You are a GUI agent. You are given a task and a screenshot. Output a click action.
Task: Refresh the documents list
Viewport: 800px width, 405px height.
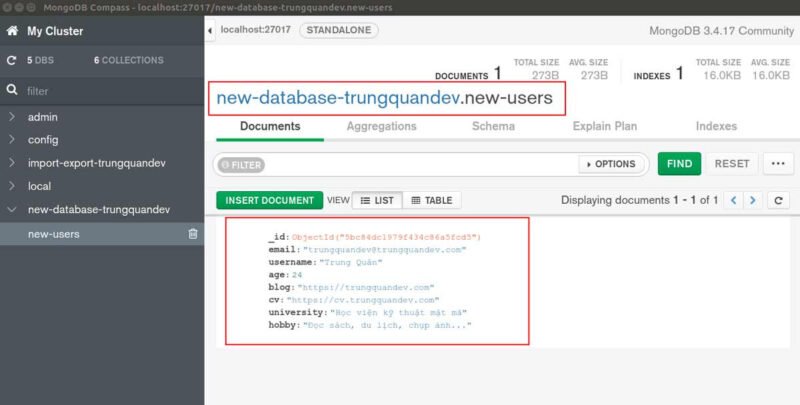click(779, 200)
